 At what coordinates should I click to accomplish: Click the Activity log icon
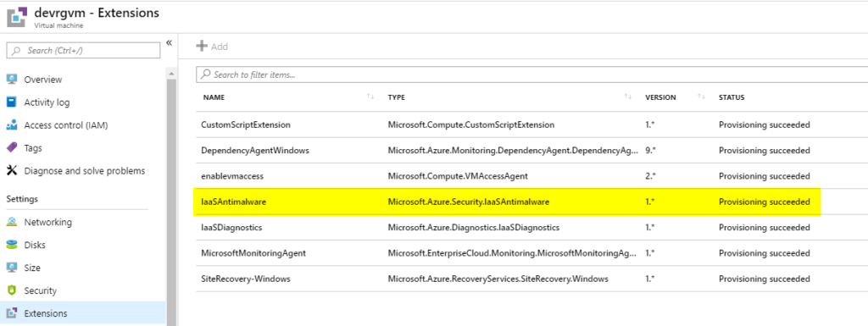tap(12, 102)
